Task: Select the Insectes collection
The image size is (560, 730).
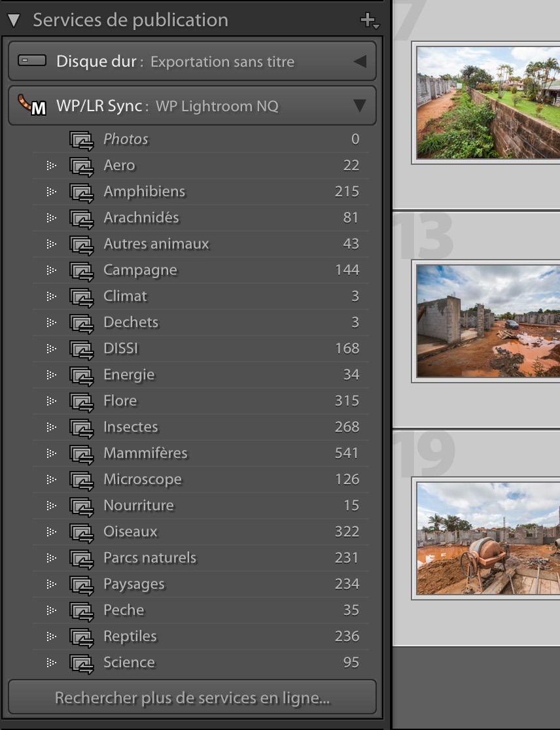Action: point(131,427)
